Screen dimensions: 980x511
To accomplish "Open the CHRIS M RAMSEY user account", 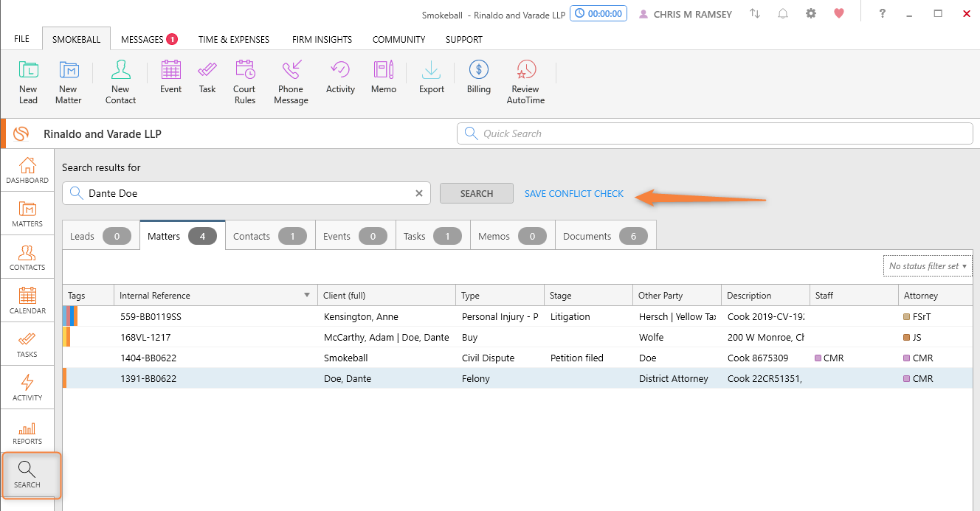I will (x=686, y=14).
